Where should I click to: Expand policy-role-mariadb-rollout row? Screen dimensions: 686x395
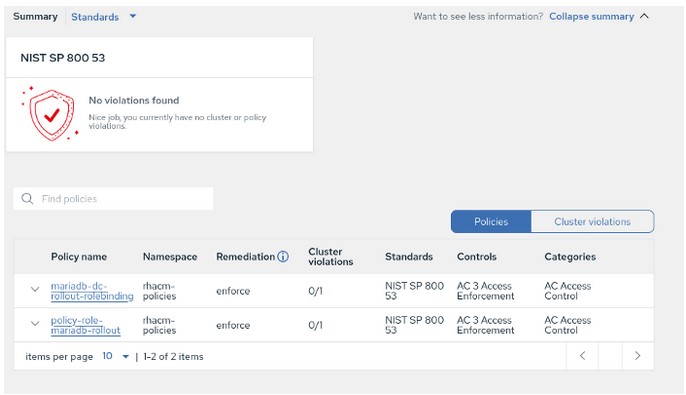click(35, 324)
